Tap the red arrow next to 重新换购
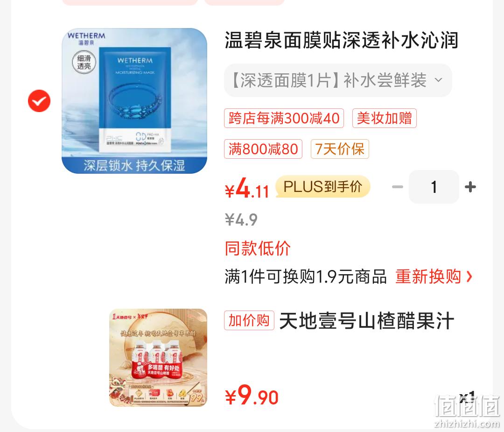This screenshot has width=504, height=432. coord(469,276)
